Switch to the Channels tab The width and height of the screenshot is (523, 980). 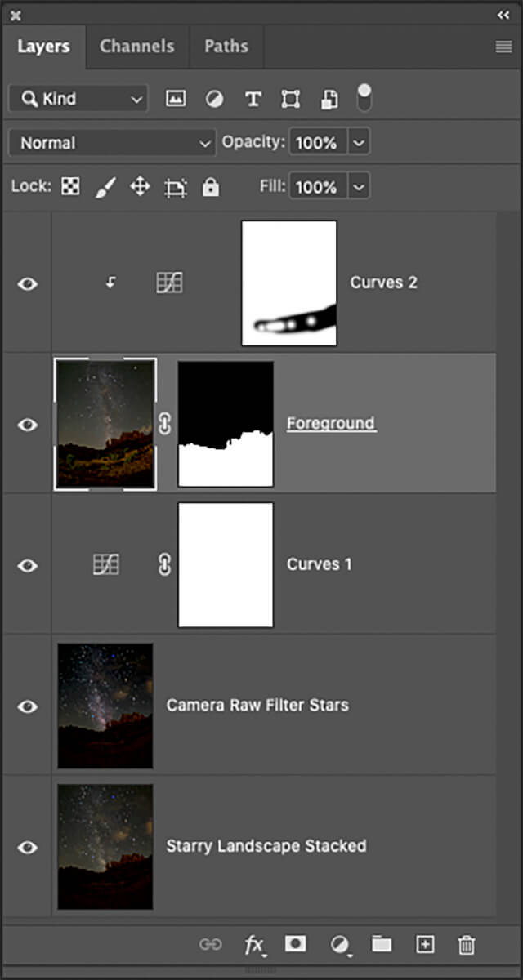tap(136, 47)
